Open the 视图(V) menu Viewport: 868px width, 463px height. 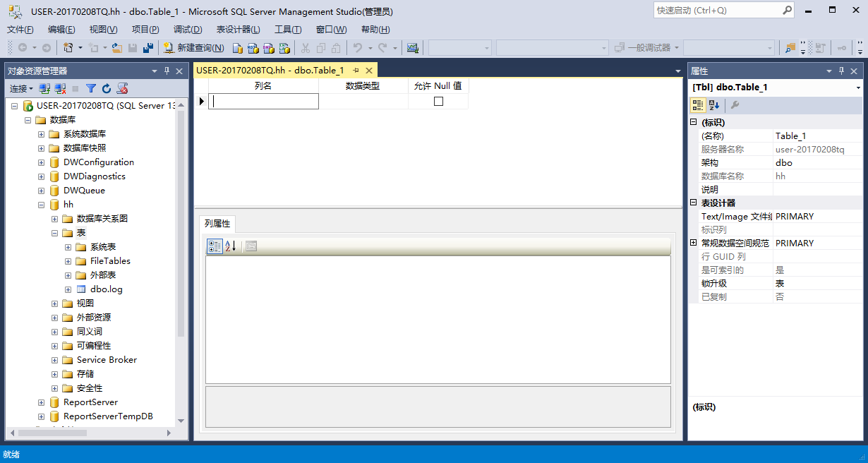(103, 29)
